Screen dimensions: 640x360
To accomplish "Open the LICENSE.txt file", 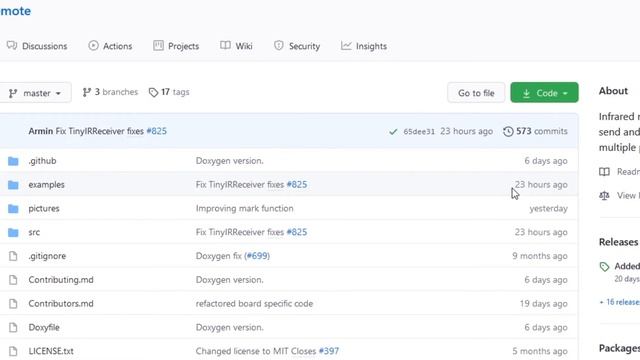I will pyautogui.click(x=51, y=351).
